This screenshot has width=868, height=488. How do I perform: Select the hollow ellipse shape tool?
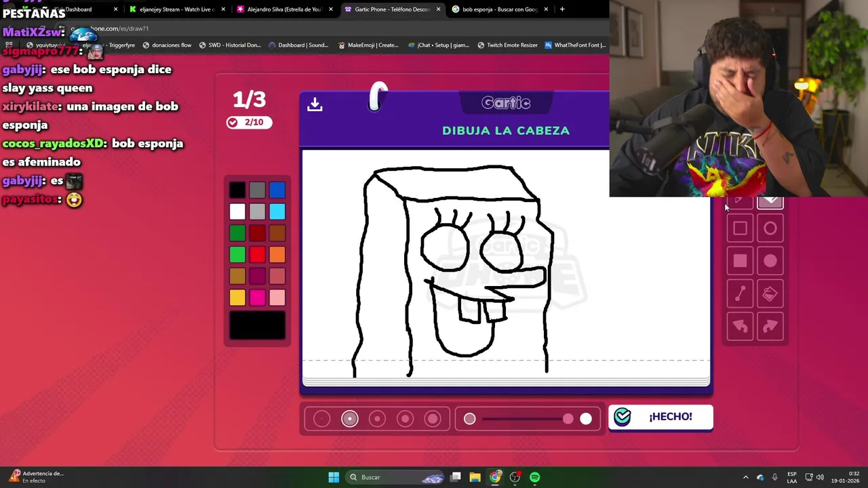pyautogui.click(x=770, y=228)
